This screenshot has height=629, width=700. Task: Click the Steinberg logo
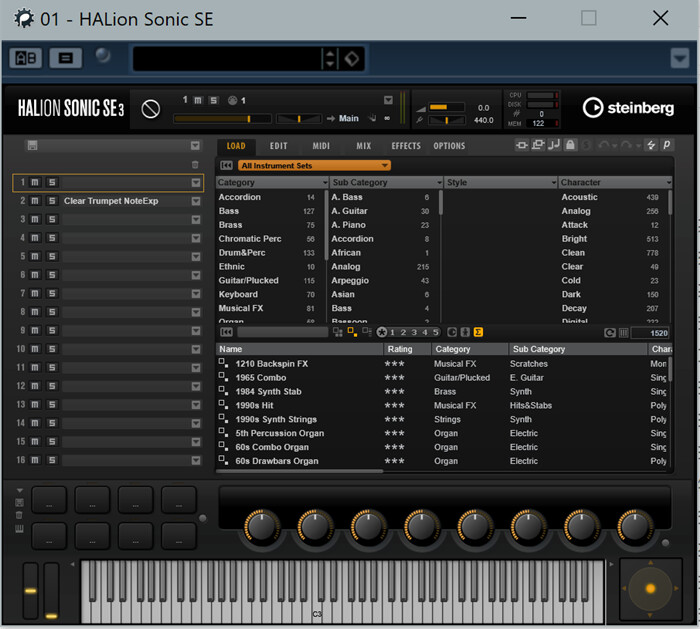(x=629, y=108)
